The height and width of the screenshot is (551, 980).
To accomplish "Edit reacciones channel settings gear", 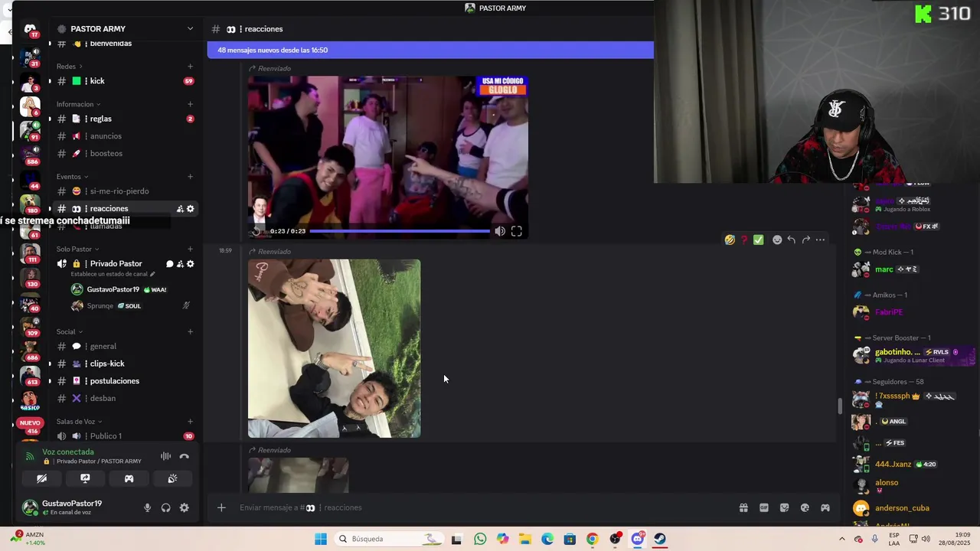I will [191, 209].
